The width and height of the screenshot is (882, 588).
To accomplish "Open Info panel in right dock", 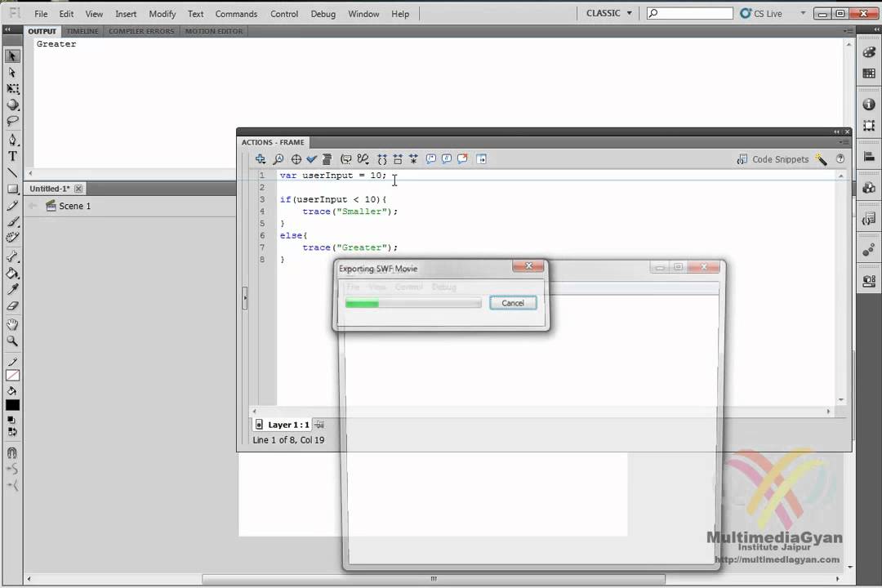I will (869, 105).
